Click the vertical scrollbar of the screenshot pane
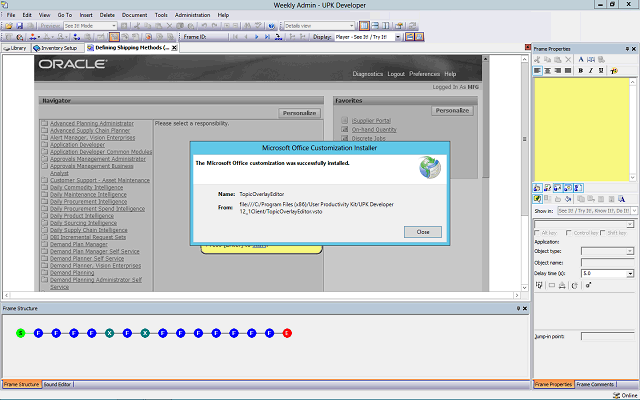The width and height of the screenshot is (640, 400). tap(524, 173)
